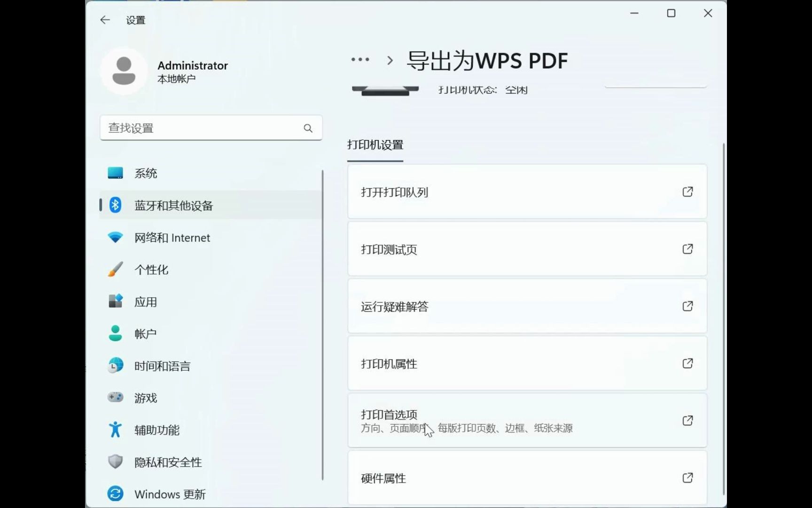Screen dimensions: 812x508
Task: Open 网络和 Internet settings
Action: click(211, 237)
